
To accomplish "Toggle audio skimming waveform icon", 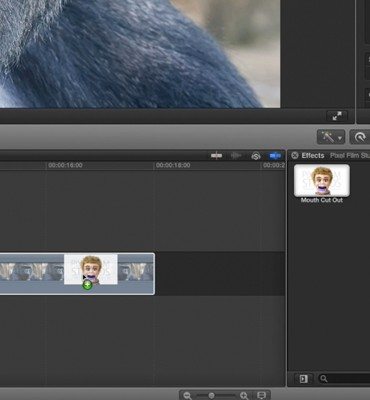I will click(236, 156).
